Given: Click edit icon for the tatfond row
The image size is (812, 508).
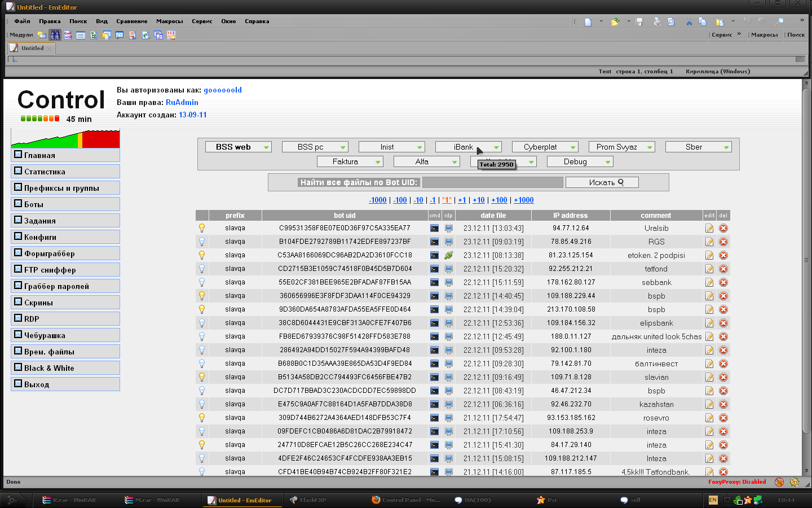Looking at the screenshot, I should coord(709,269).
